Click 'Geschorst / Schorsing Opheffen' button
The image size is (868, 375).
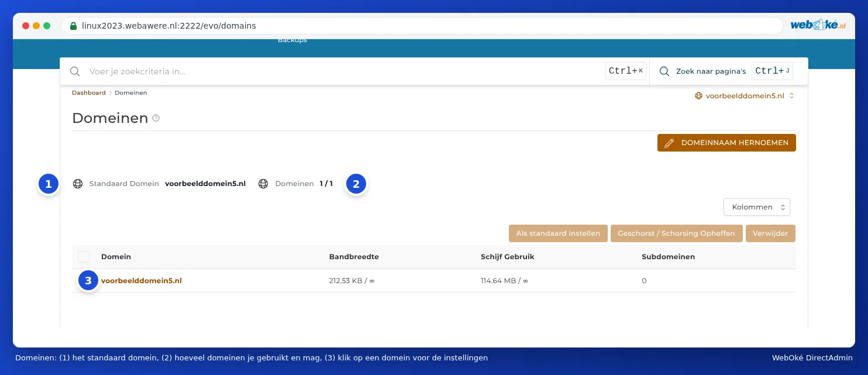click(x=677, y=233)
